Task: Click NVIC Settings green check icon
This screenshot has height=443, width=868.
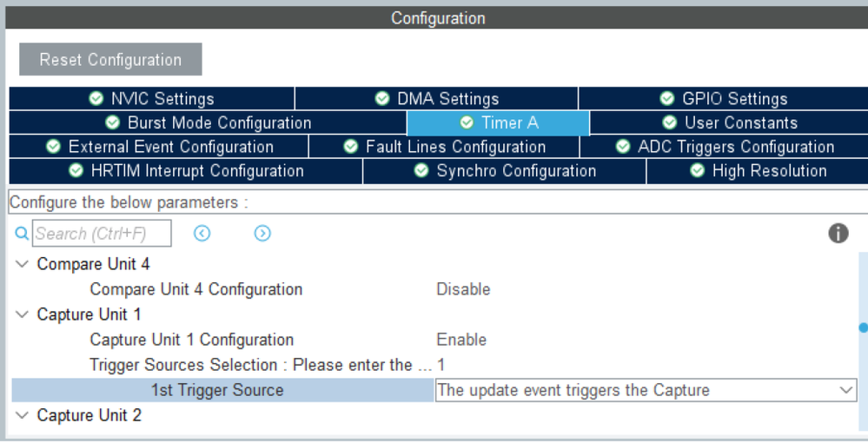Action: (x=96, y=99)
